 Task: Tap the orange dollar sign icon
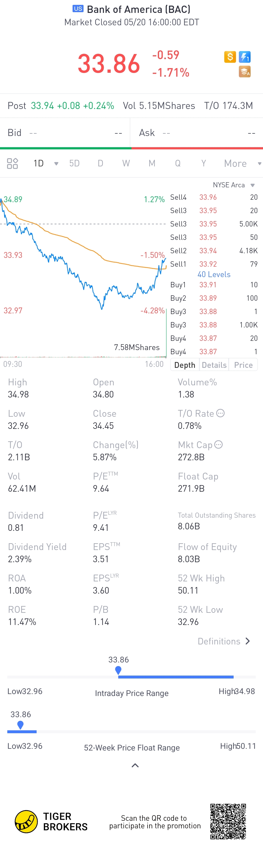pyautogui.click(x=230, y=57)
